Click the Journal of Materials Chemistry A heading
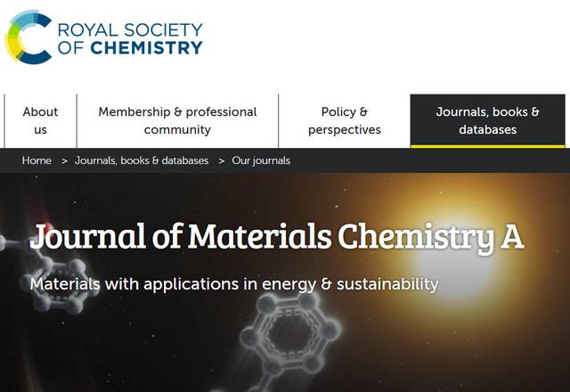The height and width of the screenshot is (392, 570). [x=276, y=237]
